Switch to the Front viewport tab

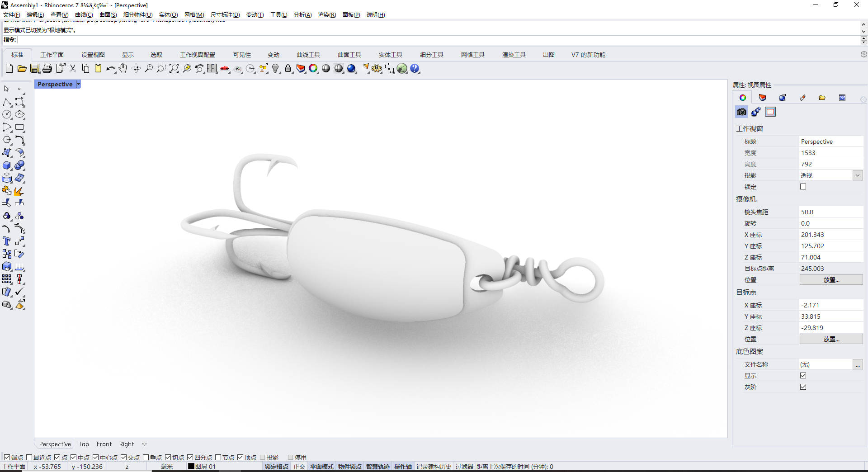point(104,444)
